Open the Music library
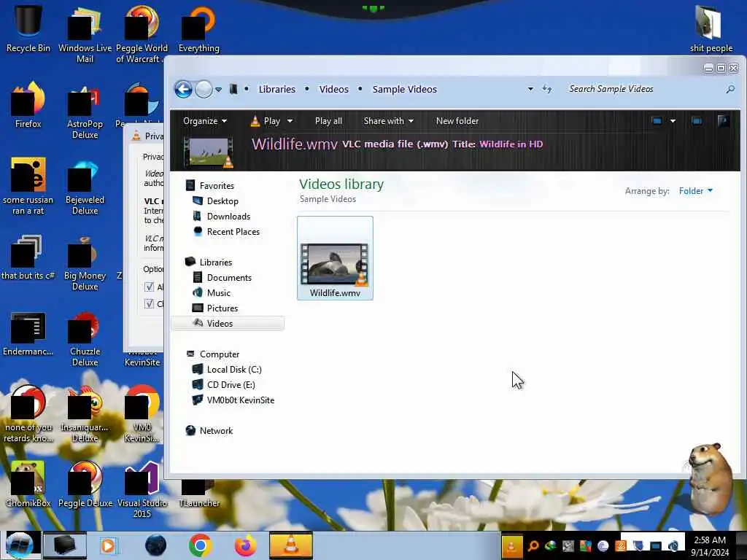Screen dimensions: 747x560 [x=212, y=293]
